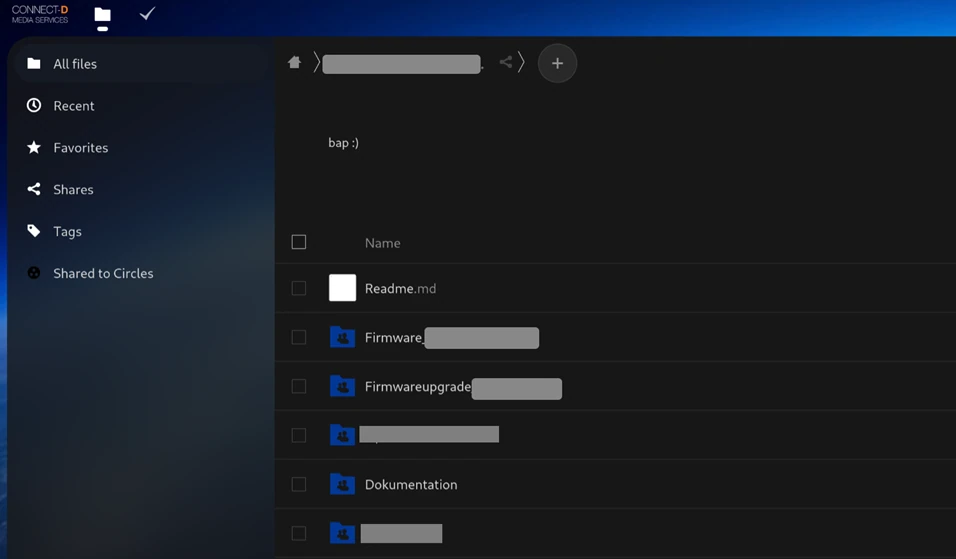
Task: Check the box for the Dokumentation folder
Action: click(x=299, y=484)
